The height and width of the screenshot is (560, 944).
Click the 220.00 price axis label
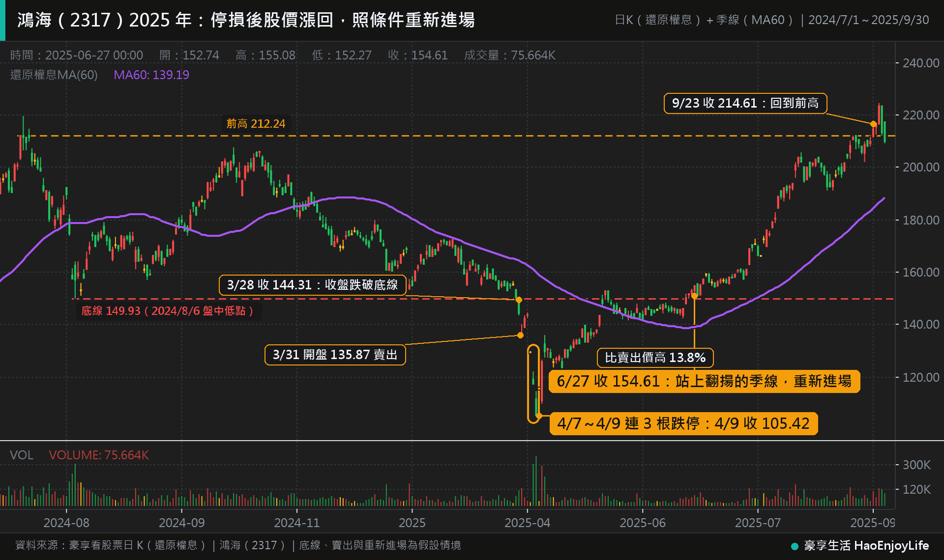[921, 115]
